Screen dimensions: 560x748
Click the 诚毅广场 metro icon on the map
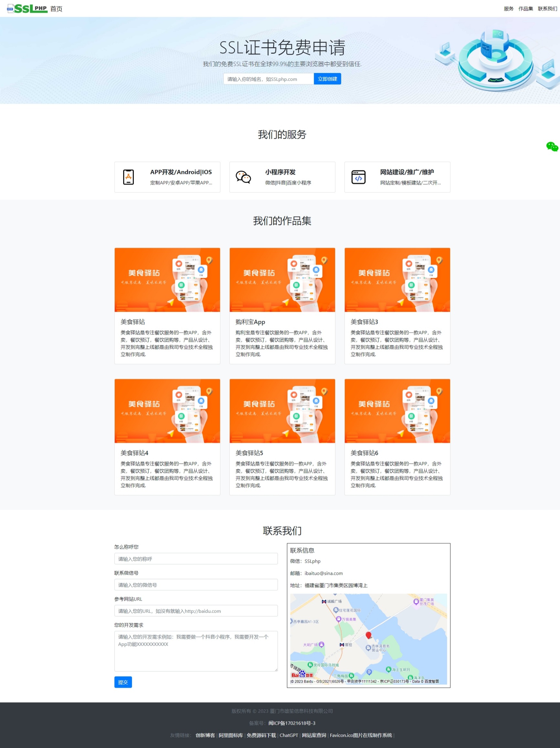tap(324, 602)
